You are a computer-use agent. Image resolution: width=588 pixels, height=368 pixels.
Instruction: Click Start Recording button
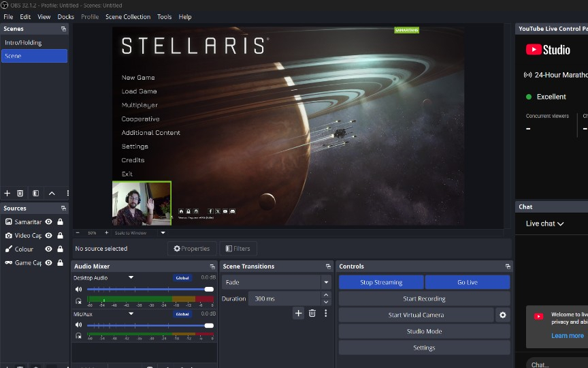click(x=424, y=299)
